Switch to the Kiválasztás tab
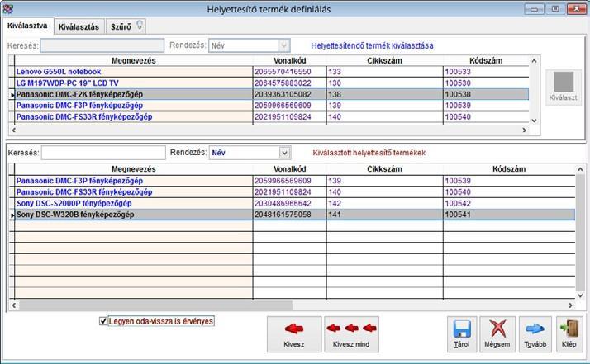This screenshot has width=590, height=364. point(79,26)
